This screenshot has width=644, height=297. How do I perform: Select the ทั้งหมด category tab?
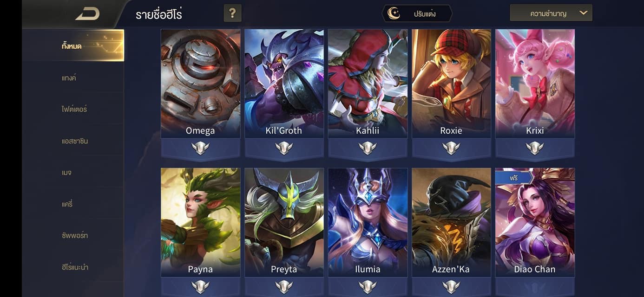click(x=73, y=45)
